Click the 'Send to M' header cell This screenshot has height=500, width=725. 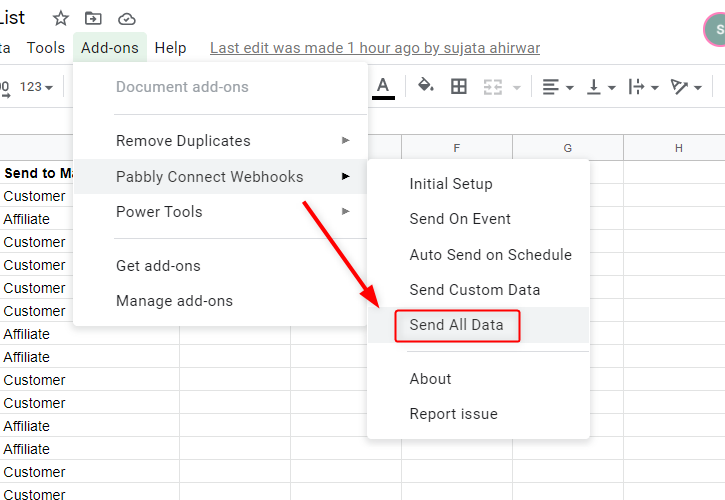pyautogui.click(x=37, y=173)
